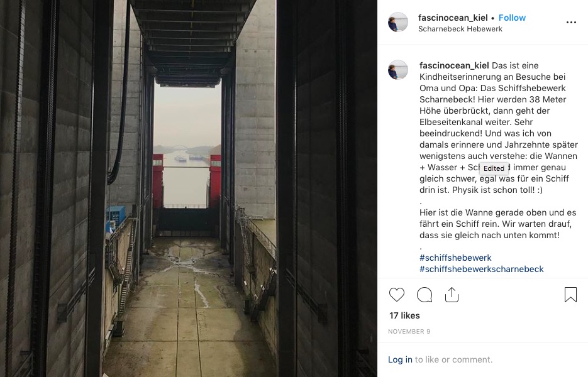Click the ship lift photo
Image resolution: width=588 pixels, height=377 pixels.
pos(189,188)
